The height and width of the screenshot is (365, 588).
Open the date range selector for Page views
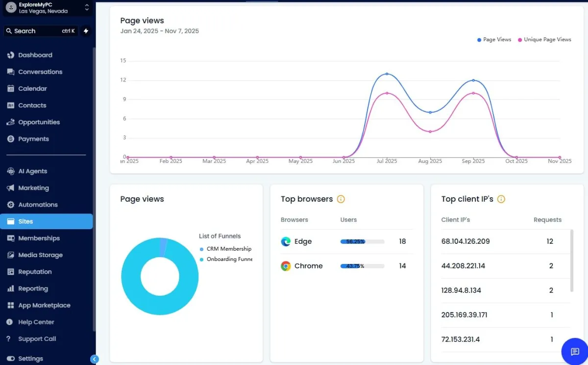click(160, 30)
